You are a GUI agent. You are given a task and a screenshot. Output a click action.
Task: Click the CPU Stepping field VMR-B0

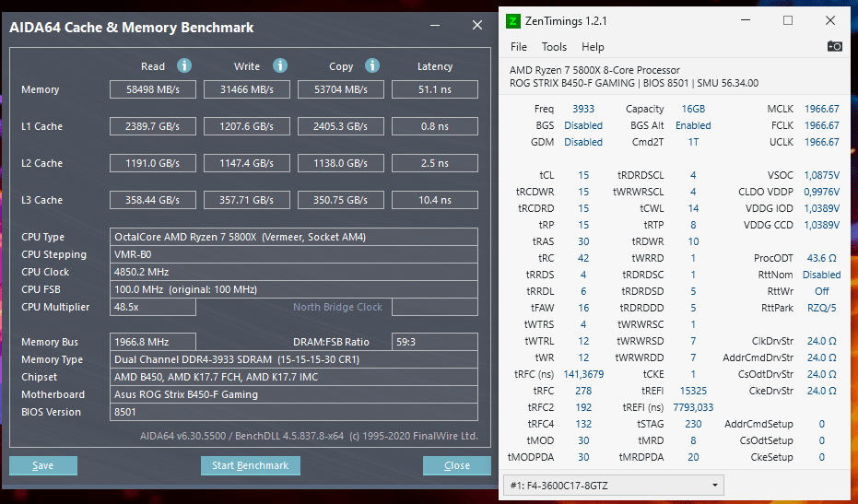294,254
